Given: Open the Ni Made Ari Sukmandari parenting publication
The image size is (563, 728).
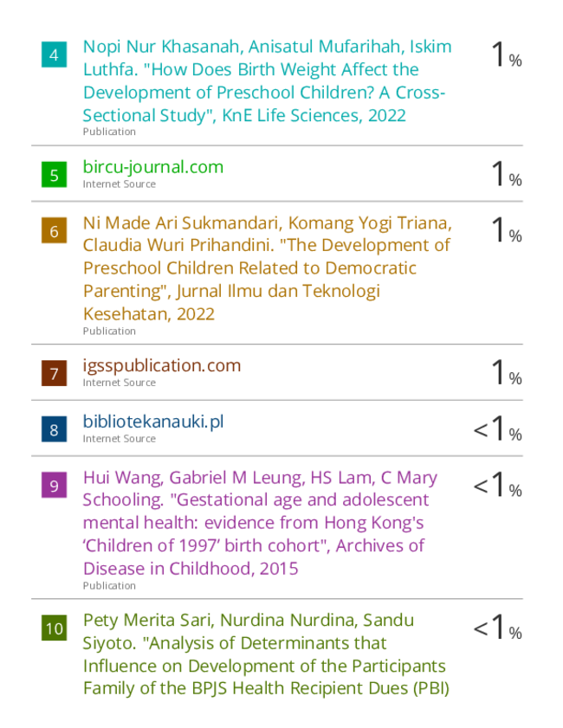Looking at the screenshot, I should click(x=267, y=268).
